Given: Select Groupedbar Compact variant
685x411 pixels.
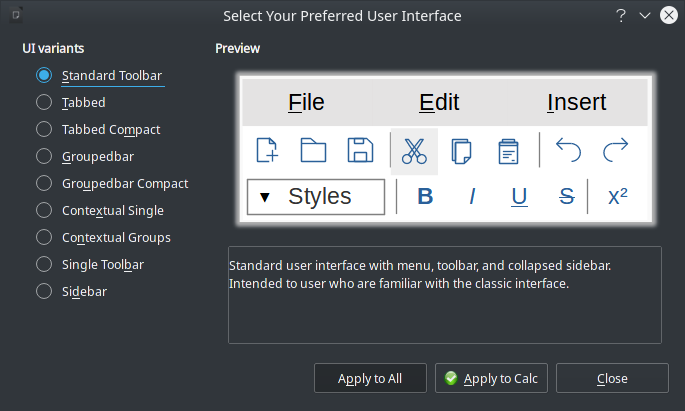Looking at the screenshot, I should coord(112,183).
